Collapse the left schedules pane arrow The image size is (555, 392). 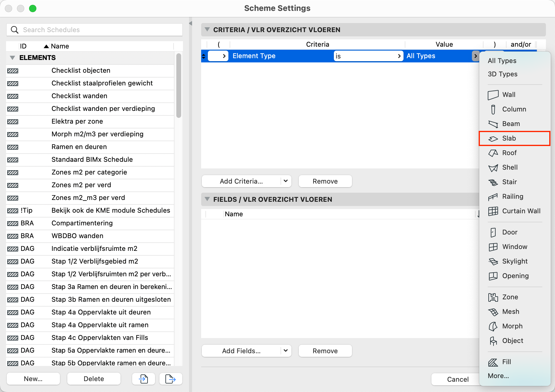pos(191,23)
